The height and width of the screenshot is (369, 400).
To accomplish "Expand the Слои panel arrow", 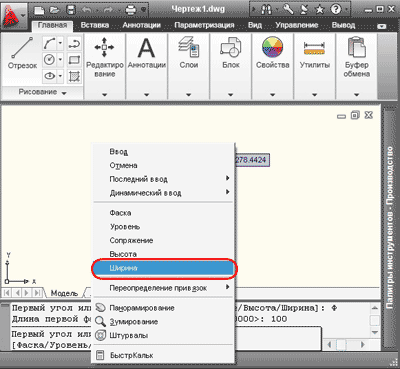I will [x=189, y=95].
